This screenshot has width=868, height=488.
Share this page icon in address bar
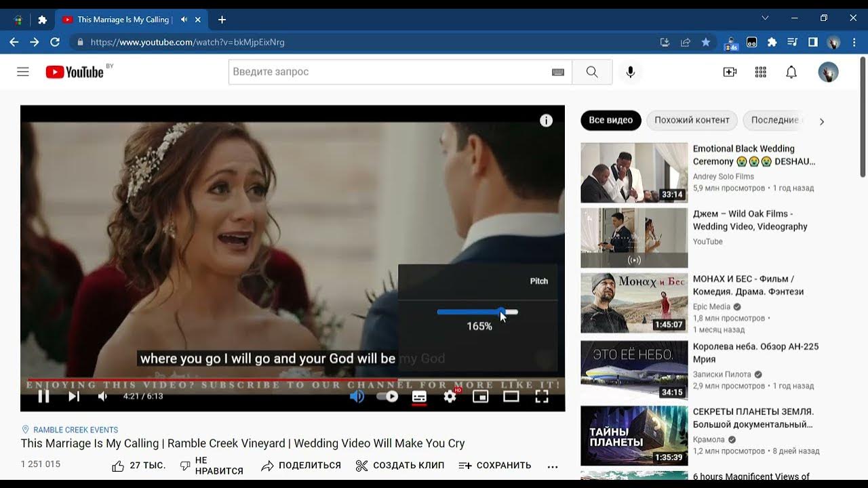[686, 42]
